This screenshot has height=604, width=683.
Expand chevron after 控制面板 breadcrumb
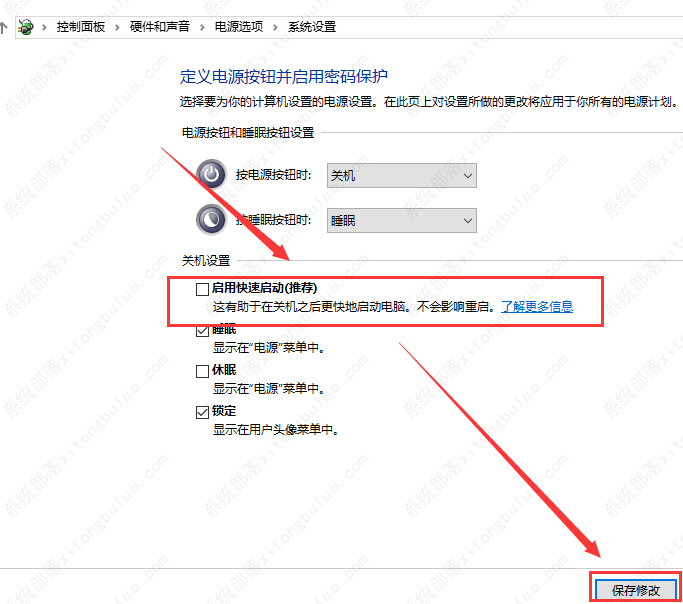pos(117,27)
